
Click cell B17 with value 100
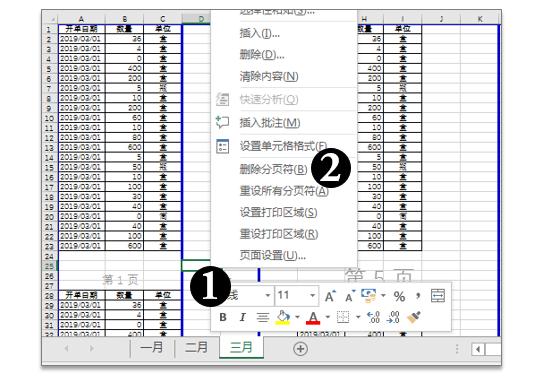[x=125, y=187]
